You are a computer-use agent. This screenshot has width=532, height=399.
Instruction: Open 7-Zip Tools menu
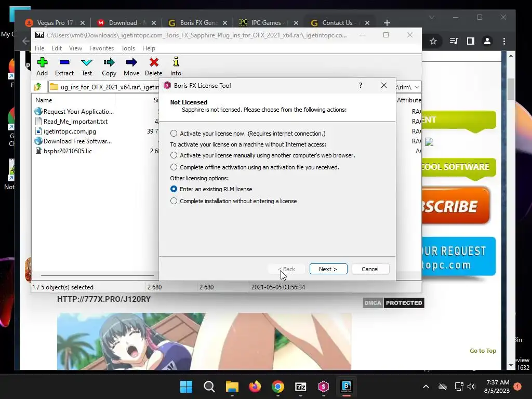click(x=128, y=48)
